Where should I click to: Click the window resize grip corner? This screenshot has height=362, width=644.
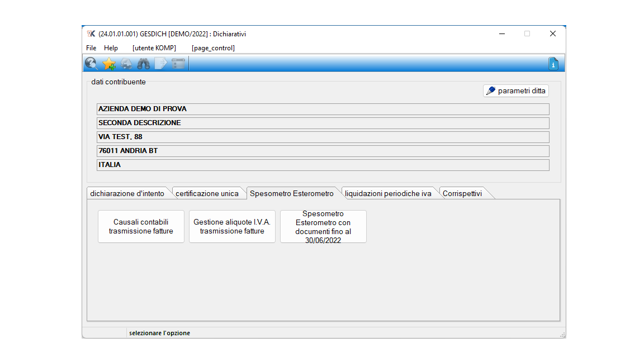click(x=562, y=335)
